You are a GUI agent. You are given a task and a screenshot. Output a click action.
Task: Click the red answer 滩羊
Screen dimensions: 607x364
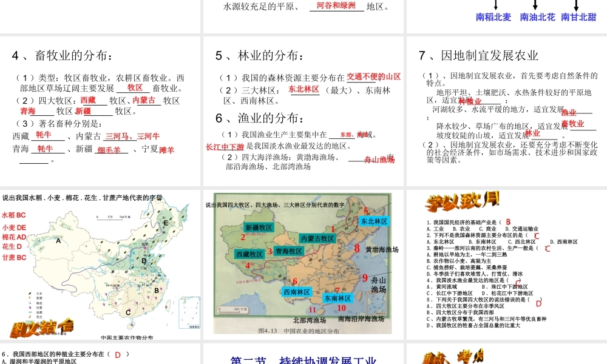coord(166,150)
